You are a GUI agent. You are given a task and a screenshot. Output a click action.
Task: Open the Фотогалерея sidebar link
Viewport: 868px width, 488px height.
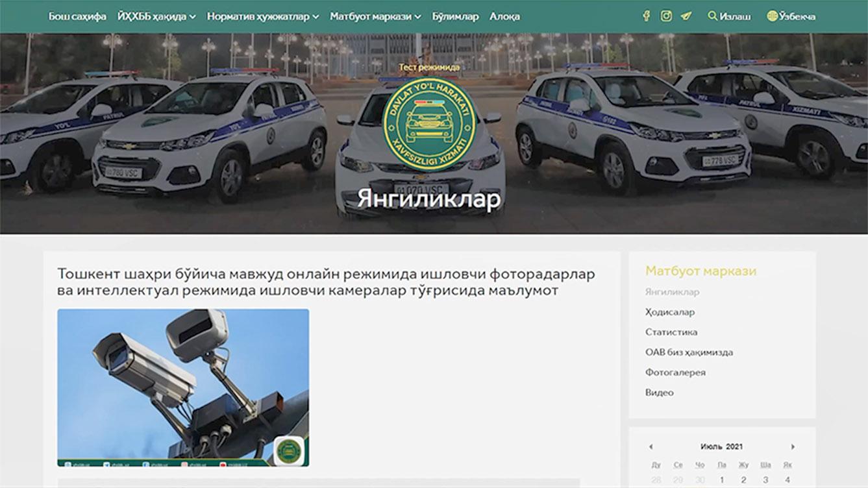click(x=675, y=372)
